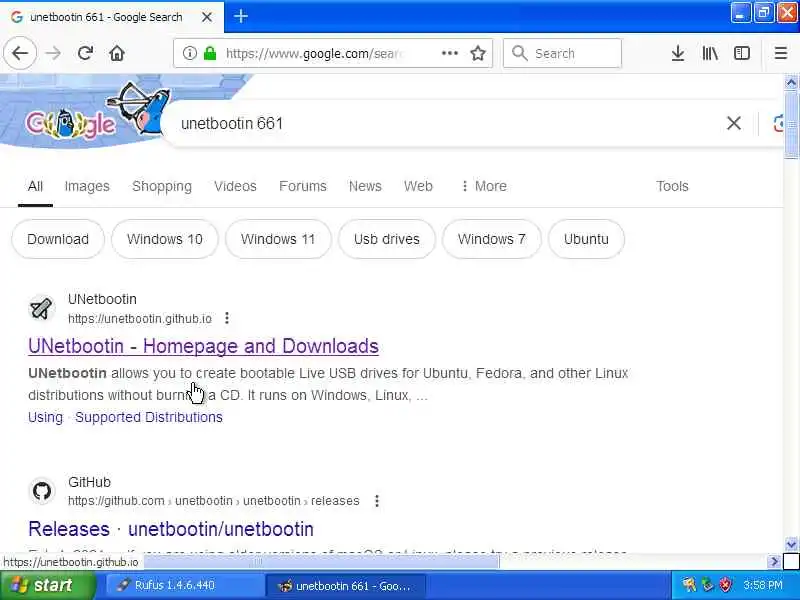Viewport: 800px width, 600px height.
Task: Open the Windows Start menu
Action: 48,585
